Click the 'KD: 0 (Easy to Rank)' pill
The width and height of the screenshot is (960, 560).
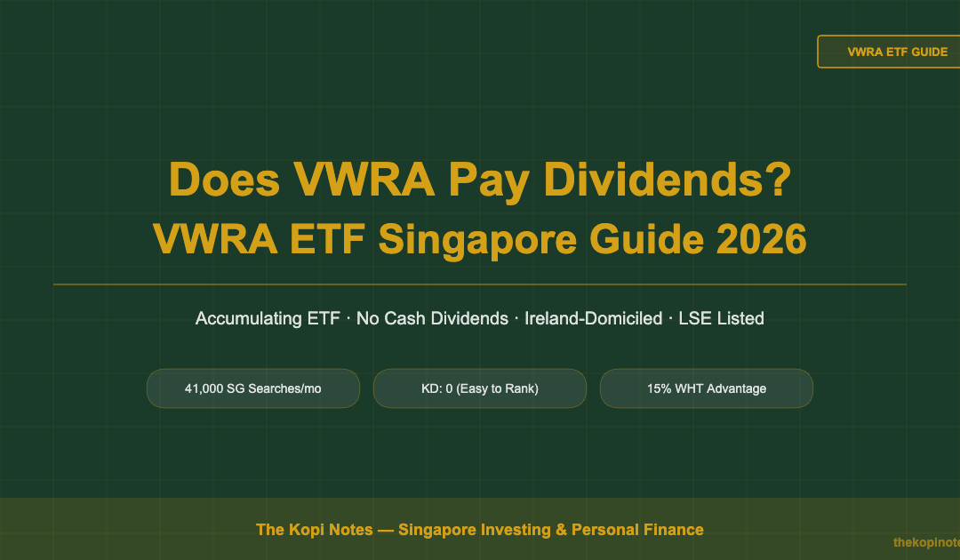tap(480, 388)
